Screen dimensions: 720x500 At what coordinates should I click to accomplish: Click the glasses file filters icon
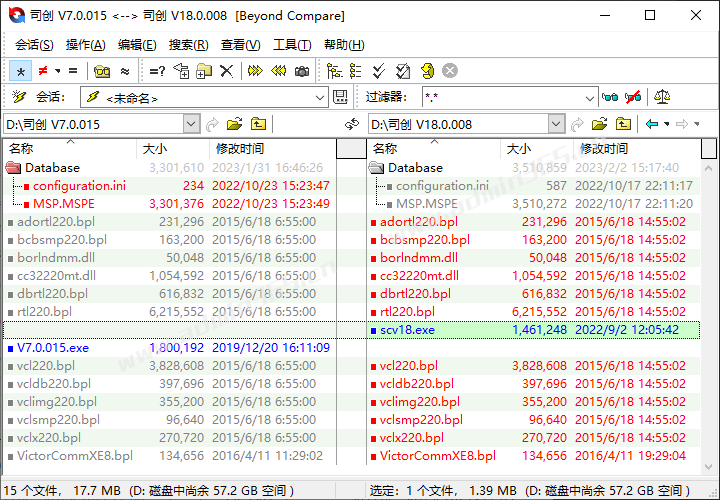(x=610, y=97)
